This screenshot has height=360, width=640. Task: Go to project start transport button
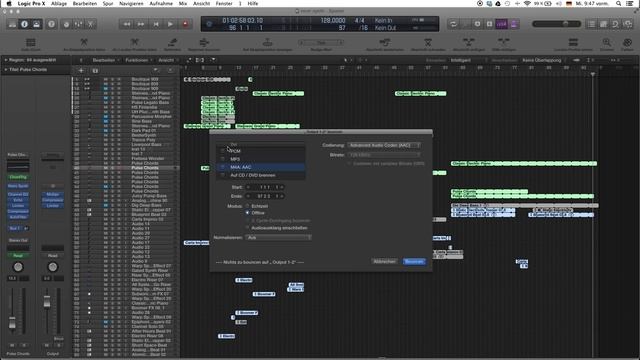(x=156, y=24)
